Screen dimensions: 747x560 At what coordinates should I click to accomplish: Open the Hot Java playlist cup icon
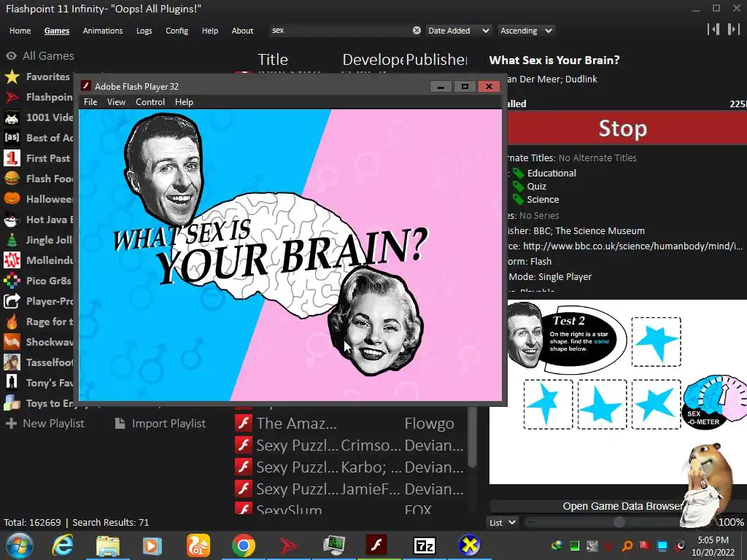[x=12, y=219]
